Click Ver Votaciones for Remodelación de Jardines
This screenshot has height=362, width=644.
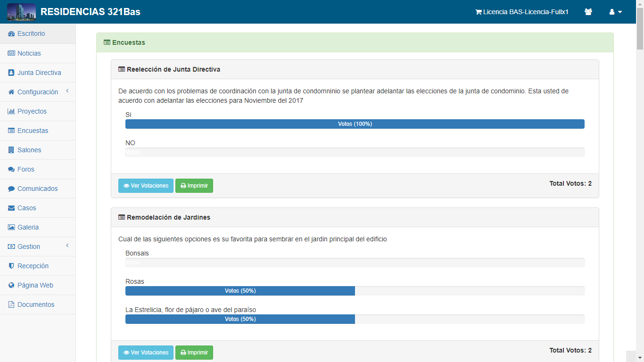coord(146,353)
